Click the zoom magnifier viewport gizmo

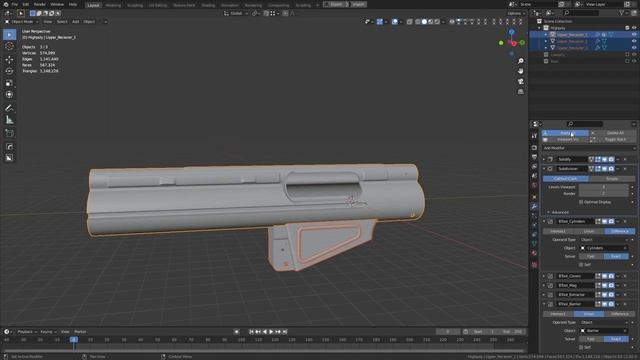click(520, 61)
